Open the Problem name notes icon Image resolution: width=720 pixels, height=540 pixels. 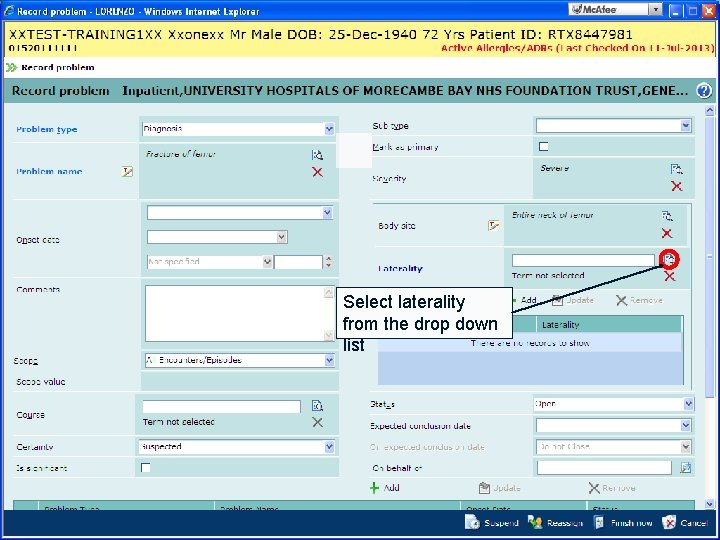(x=127, y=172)
